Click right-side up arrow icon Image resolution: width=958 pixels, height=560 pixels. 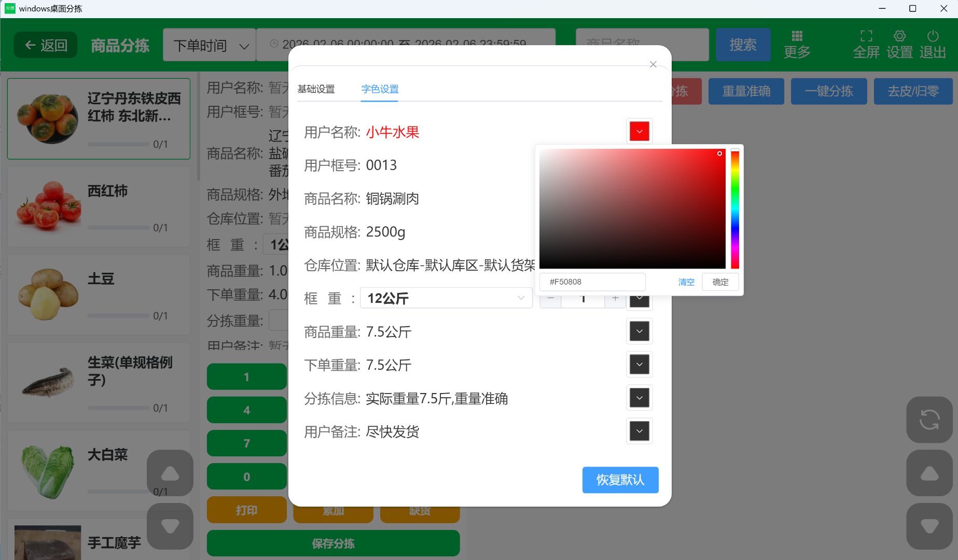point(929,473)
